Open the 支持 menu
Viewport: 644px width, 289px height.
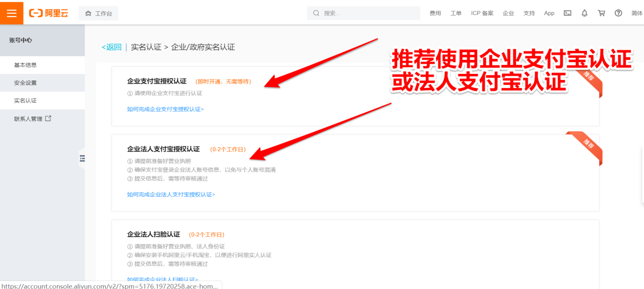(529, 13)
